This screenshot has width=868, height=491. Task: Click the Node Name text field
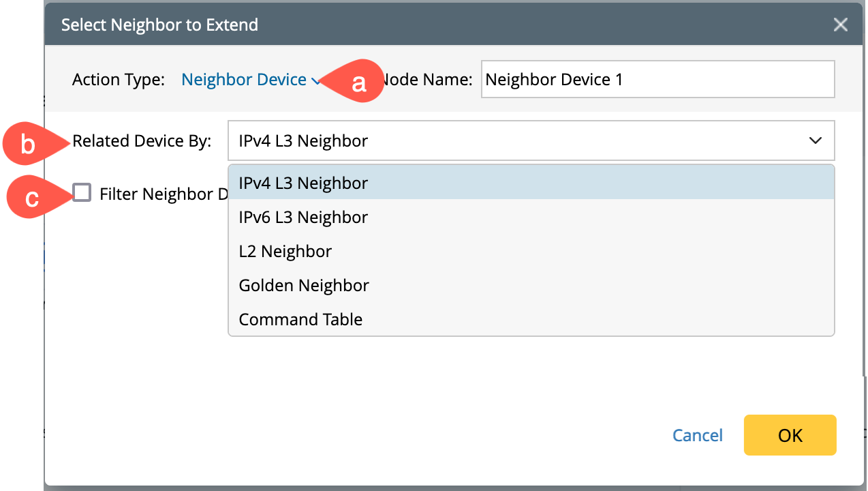(657, 80)
